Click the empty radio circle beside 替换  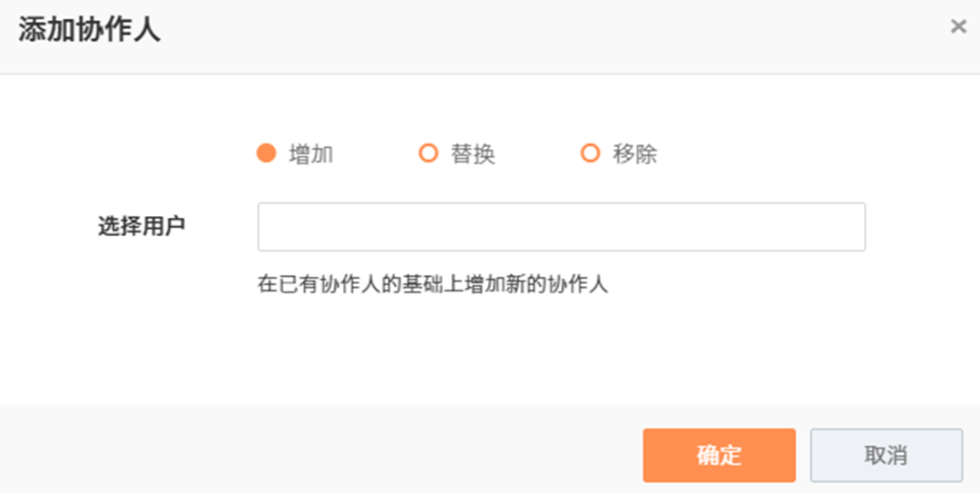click(x=428, y=153)
